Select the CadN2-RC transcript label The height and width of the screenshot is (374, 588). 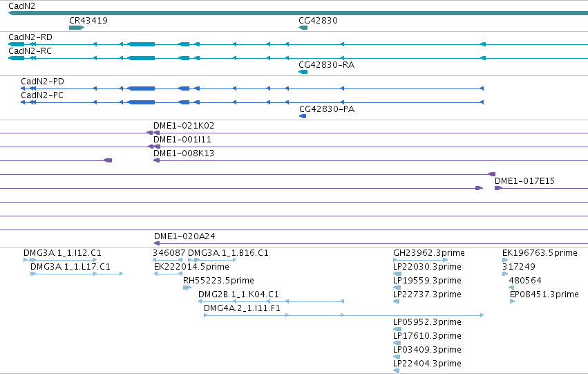(x=30, y=50)
